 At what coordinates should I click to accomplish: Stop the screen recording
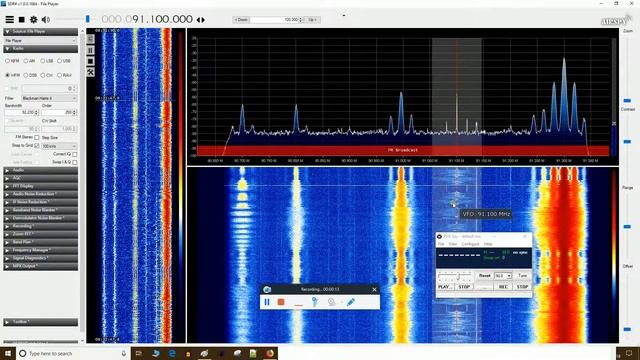click(x=281, y=302)
